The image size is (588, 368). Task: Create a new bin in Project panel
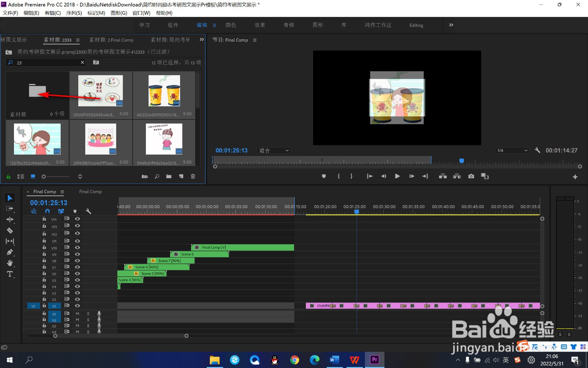(169, 177)
